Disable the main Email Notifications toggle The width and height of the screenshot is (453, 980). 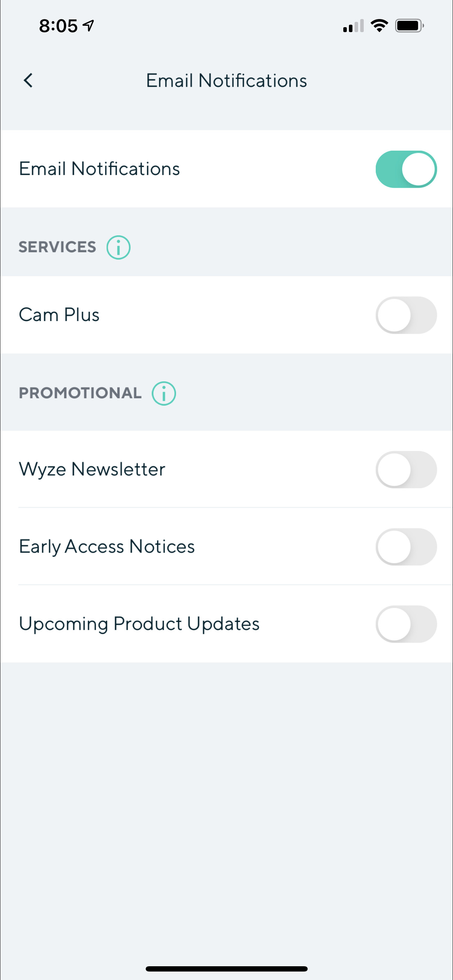pos(406,169)
